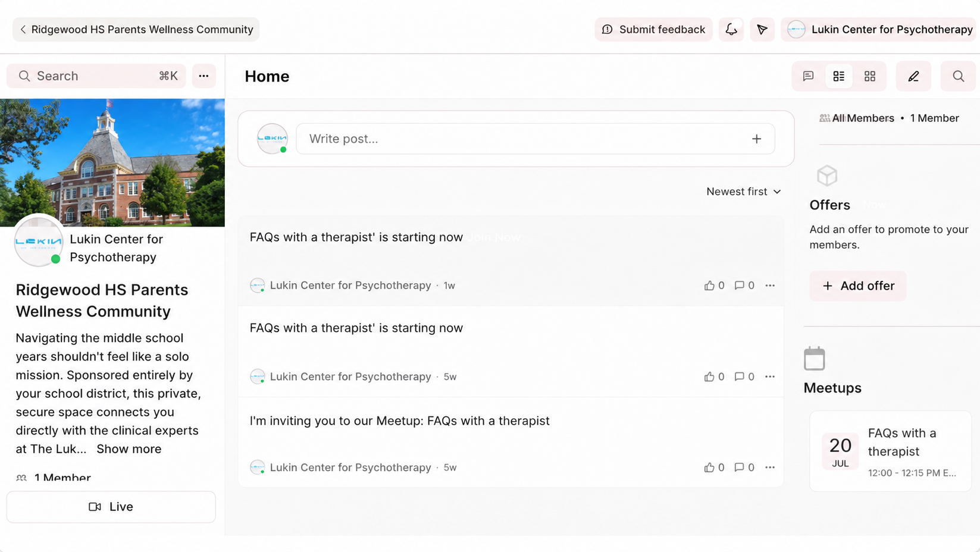Screen dimensions: 980x552
Task: Open the sidebar more options menu
Action: [203, 76]
